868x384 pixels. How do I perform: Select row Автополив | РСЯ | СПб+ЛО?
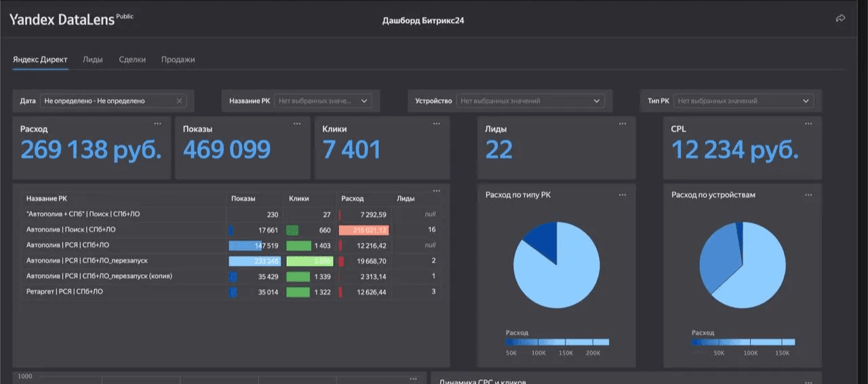coord(231,246)
